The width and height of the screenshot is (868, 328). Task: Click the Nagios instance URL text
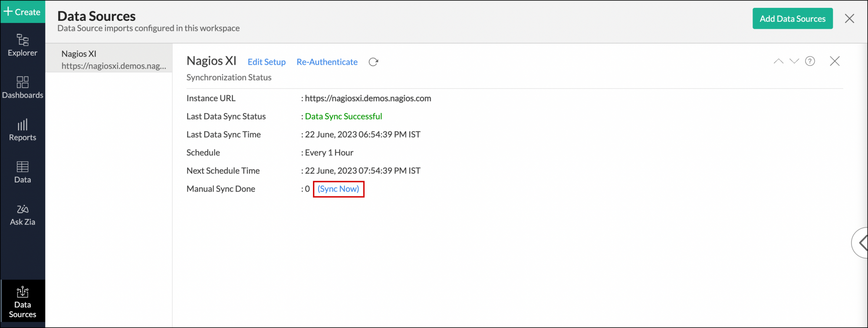point(368,98)
